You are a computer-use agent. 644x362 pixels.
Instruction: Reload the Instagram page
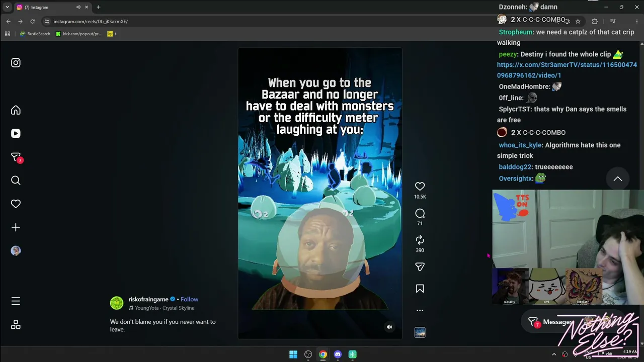point(32,21)
